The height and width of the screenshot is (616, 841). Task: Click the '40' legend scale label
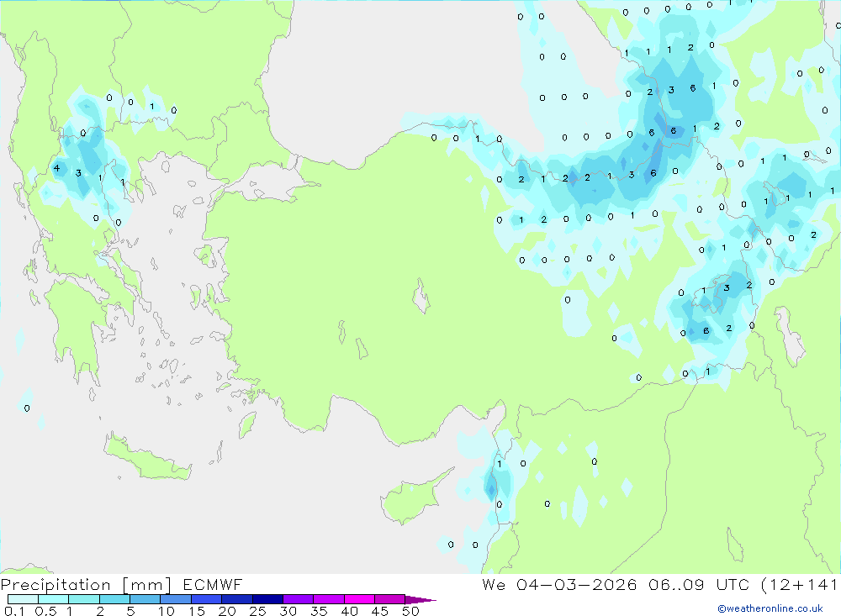tap(349, 611)
